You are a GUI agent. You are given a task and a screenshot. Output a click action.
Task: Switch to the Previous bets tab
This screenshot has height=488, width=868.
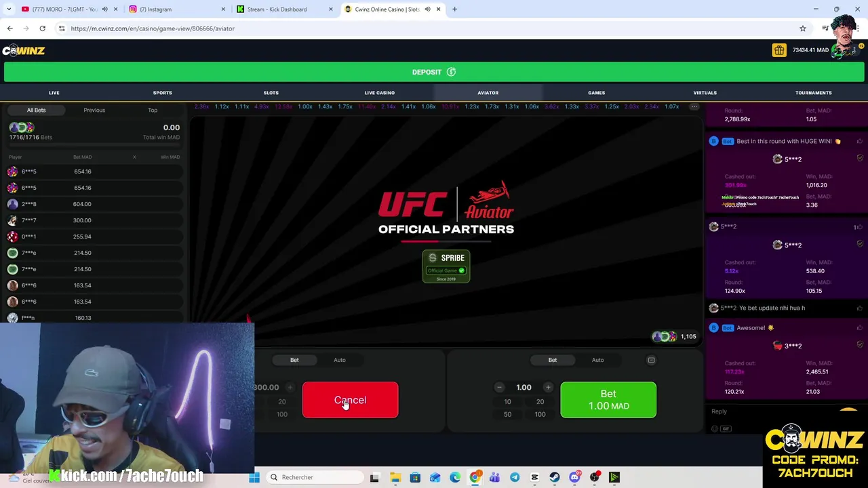coord(94,110)
